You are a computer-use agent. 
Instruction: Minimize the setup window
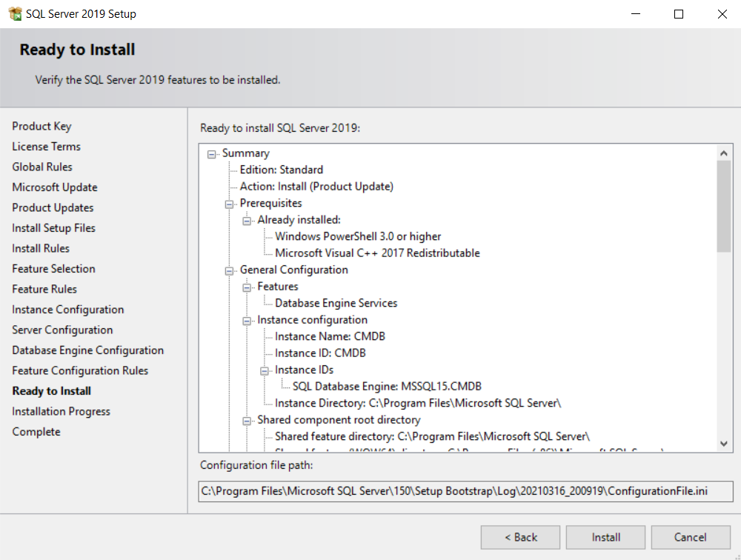point(636,14)
